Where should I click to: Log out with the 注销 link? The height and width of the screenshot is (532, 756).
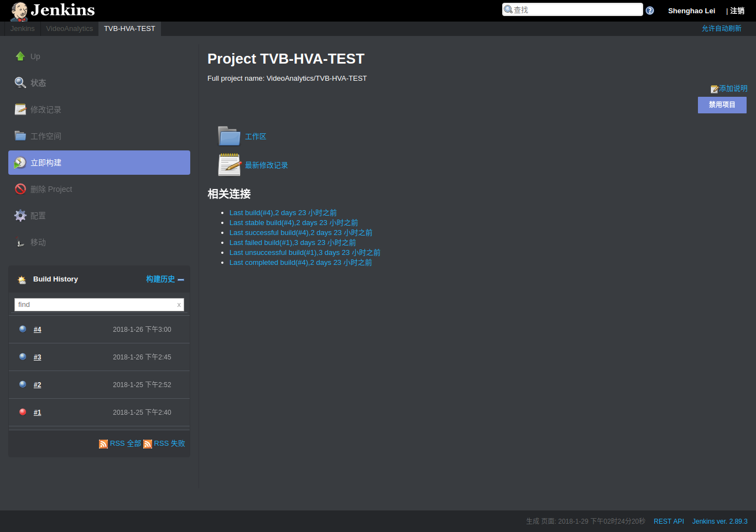pyautogui.click(x=737, y=11)
